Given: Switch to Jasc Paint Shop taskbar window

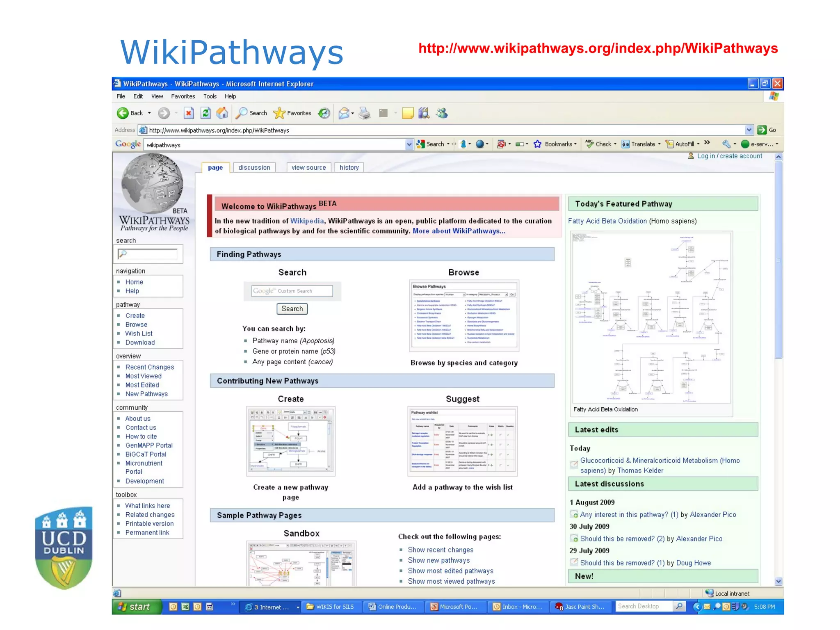Looking at the screenshot, I should point(581,607).
